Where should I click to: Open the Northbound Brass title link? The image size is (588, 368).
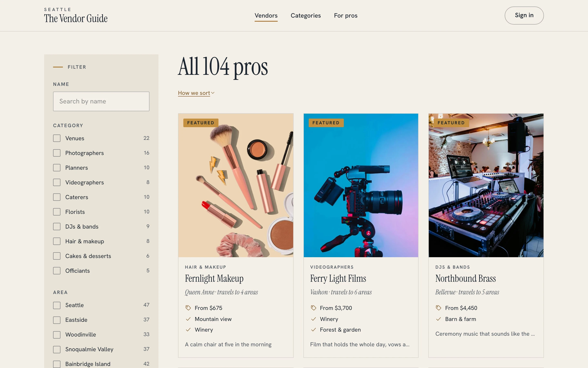pyautogui.click(x=465, y=278)
